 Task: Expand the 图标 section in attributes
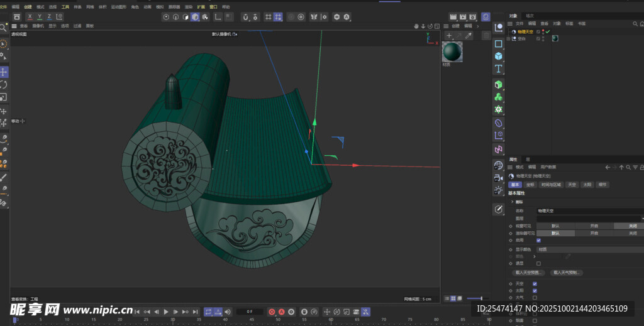tap(512, 202)
